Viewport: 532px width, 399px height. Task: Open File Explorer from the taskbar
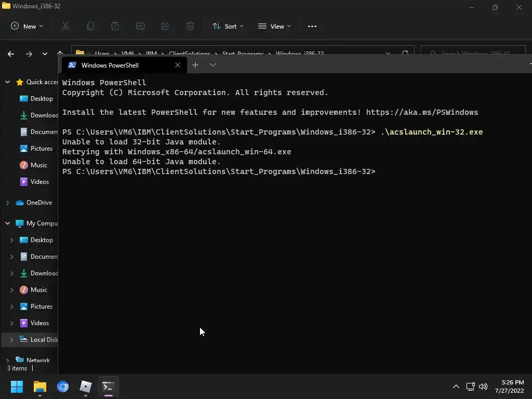tap(39, 387)
